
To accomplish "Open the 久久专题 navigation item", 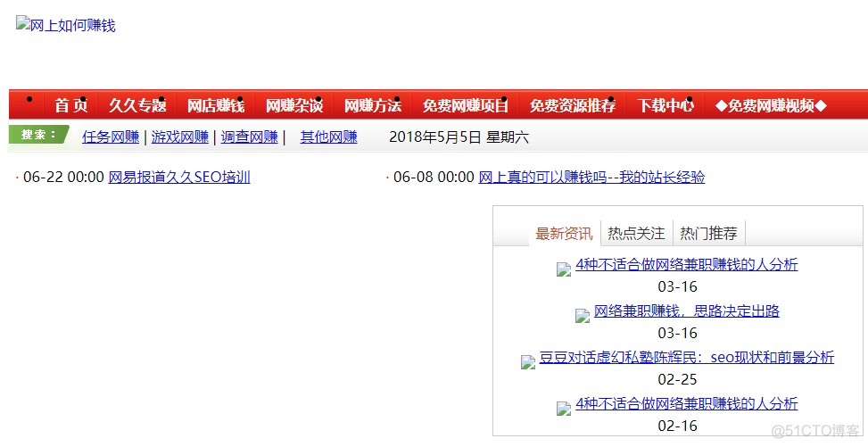I will (x=137, y=105).
